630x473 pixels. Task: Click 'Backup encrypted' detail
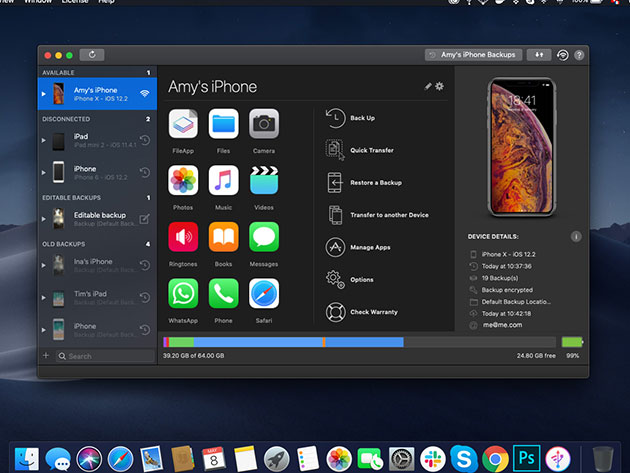click(507, 290)
